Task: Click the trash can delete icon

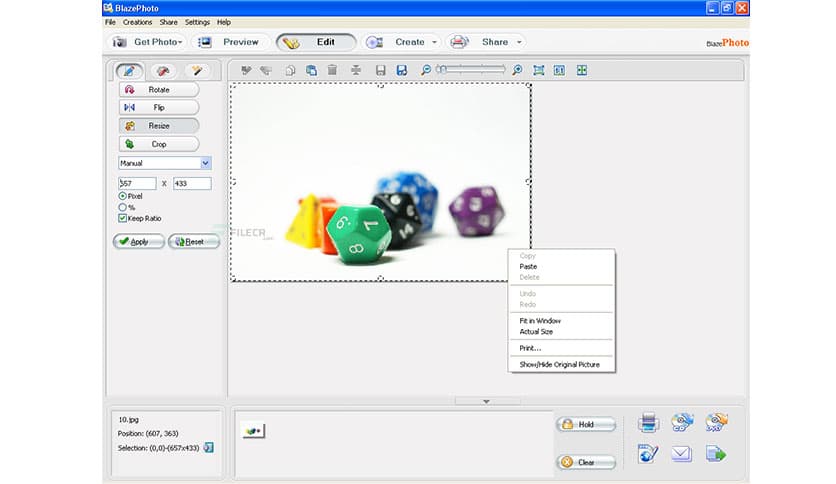Action: [332, 70]
